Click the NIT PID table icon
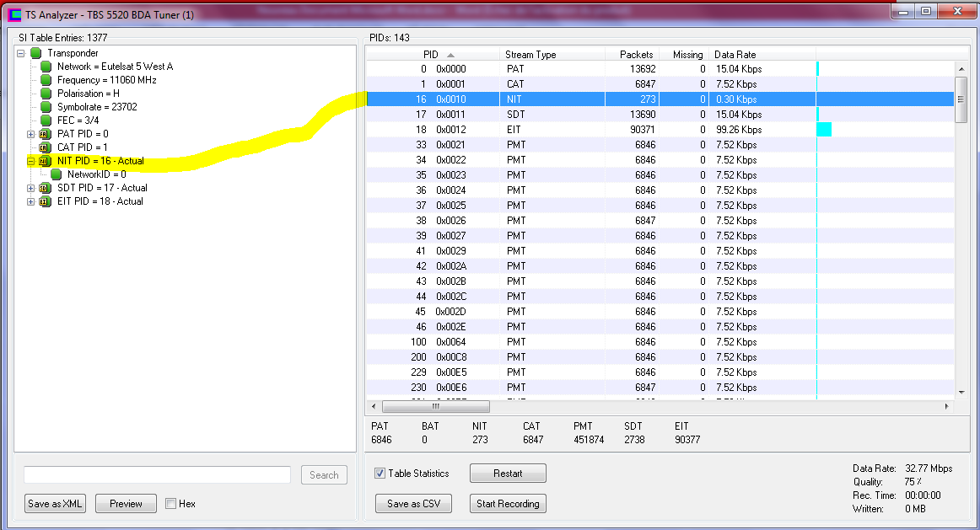Screen dimensions: 980x530 (46, 161)
